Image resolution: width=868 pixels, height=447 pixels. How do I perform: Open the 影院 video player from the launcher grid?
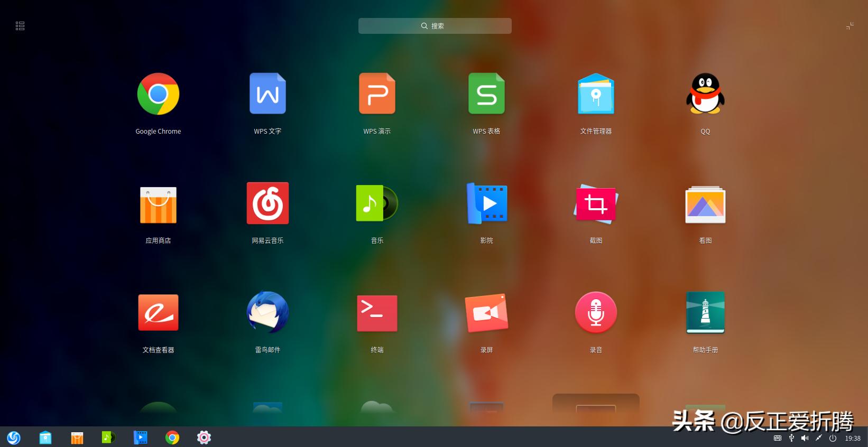[486, 203]
